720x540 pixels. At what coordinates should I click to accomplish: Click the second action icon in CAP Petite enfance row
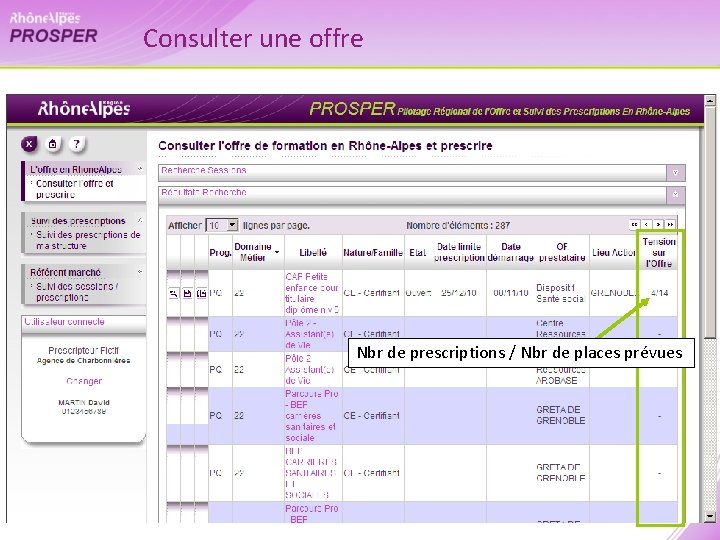coord(187,293)
